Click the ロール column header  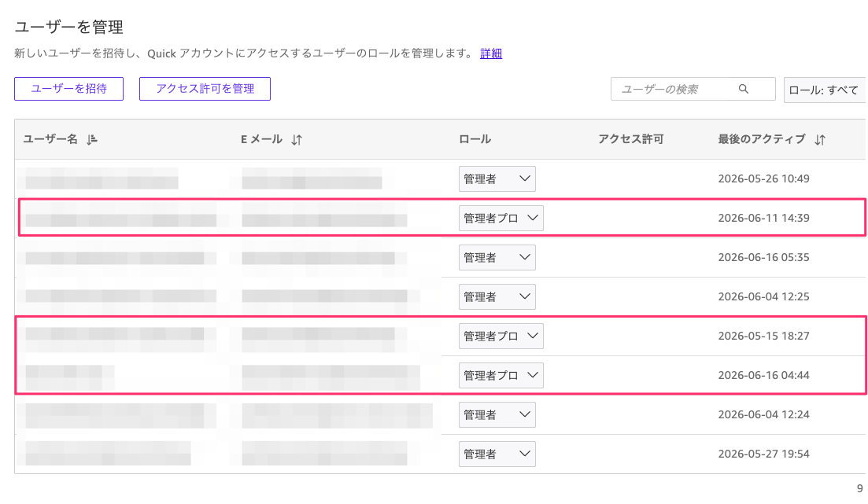[x=475, y=139]
